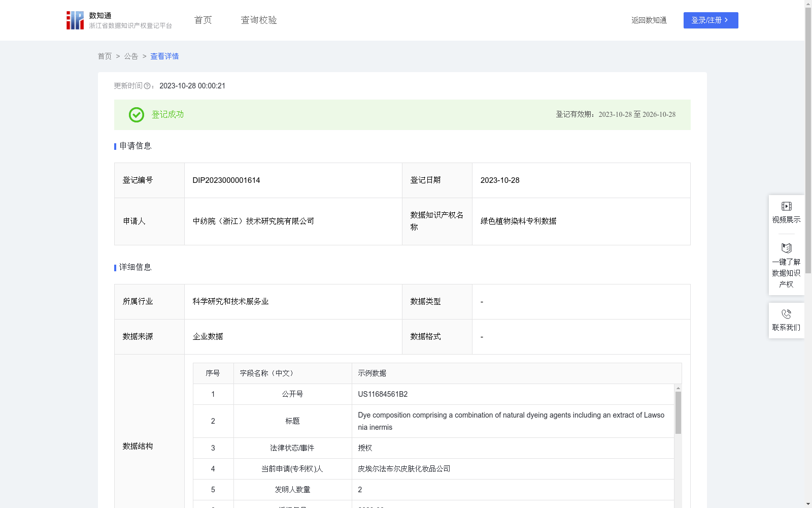Click the 数据类型 label cell
Viewport: 812px width, 508px height.
pos(437,302)
